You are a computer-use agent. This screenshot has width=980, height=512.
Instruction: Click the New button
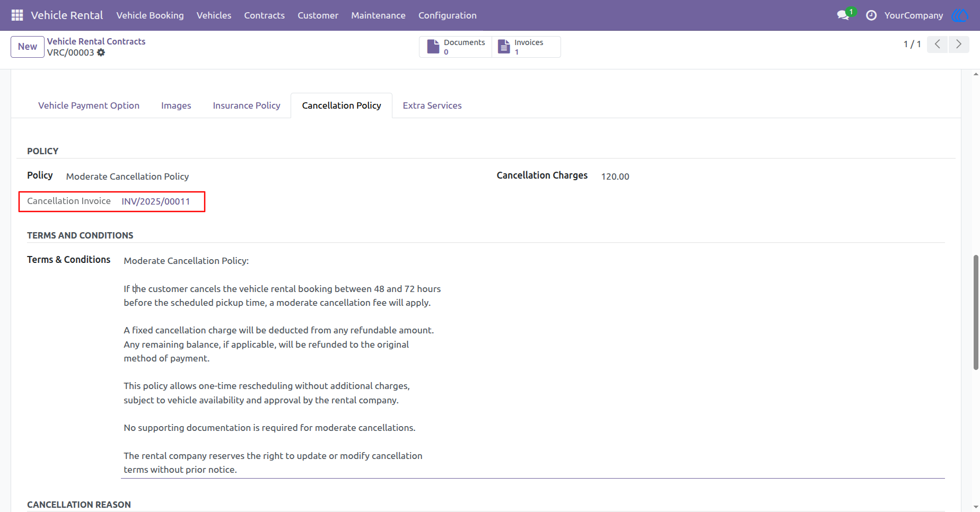click(28, 47)
